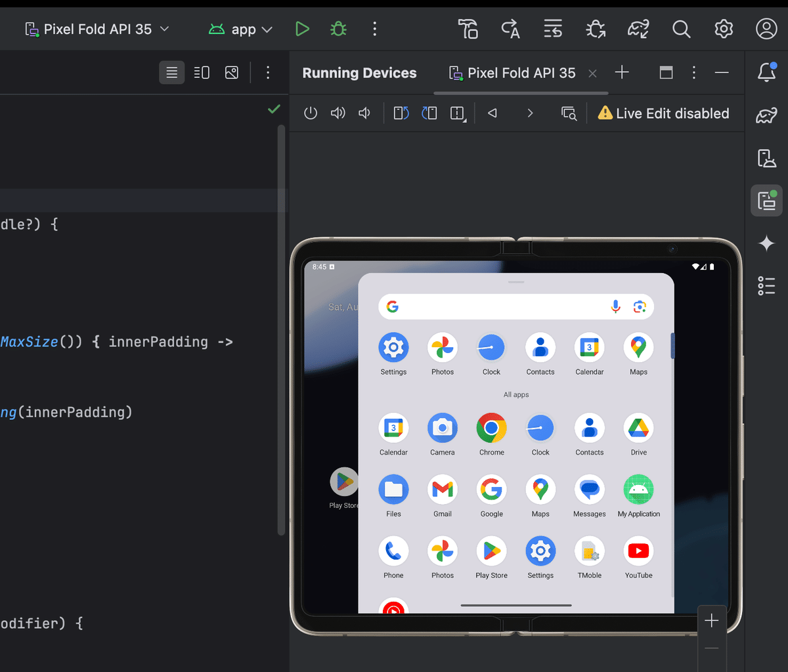Image resolution: width=788 pixels, height=672 pixels.
Task: Click the Live Edit disabled warning
Action: click(663, 114)
